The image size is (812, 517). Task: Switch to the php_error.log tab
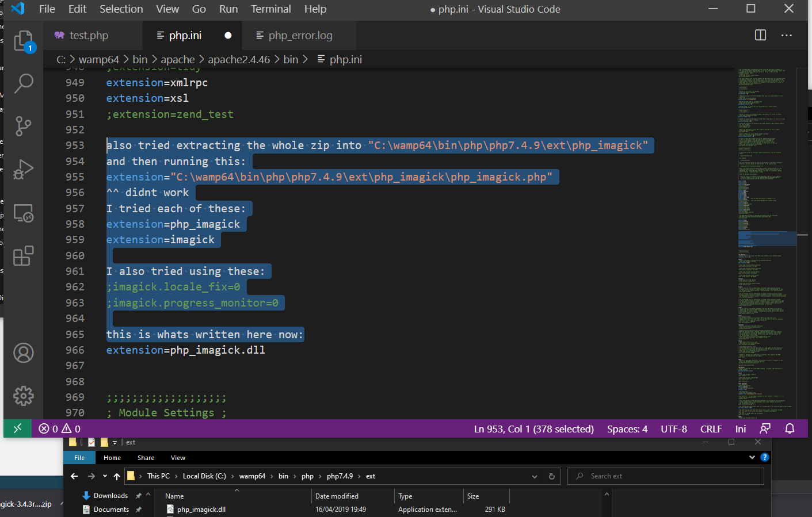[299, 36]
